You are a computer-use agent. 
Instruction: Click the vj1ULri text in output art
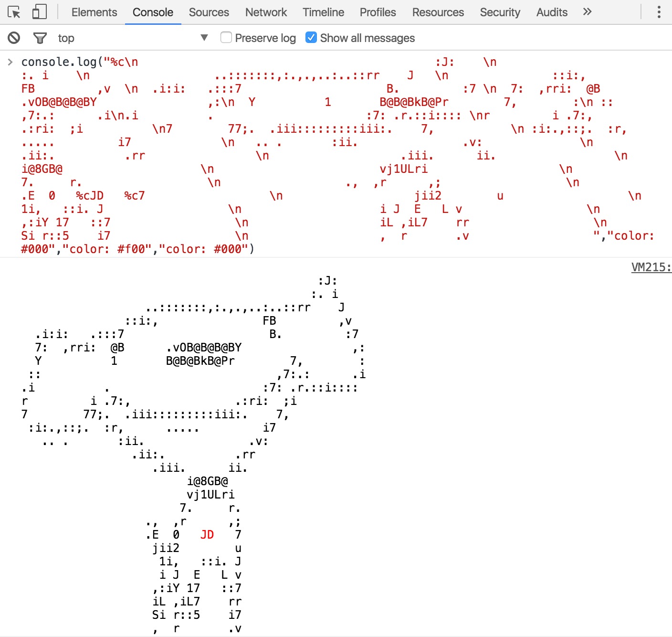coord(210,495)
